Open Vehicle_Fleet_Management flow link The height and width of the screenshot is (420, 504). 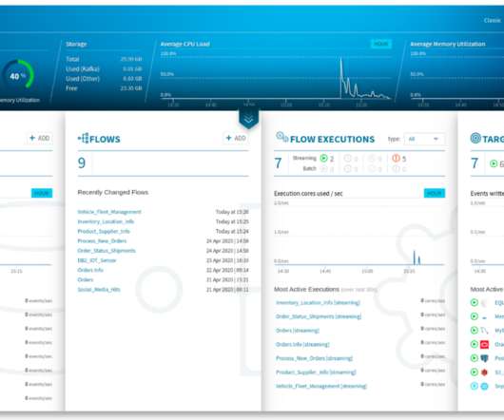click(x=109, y=212)
